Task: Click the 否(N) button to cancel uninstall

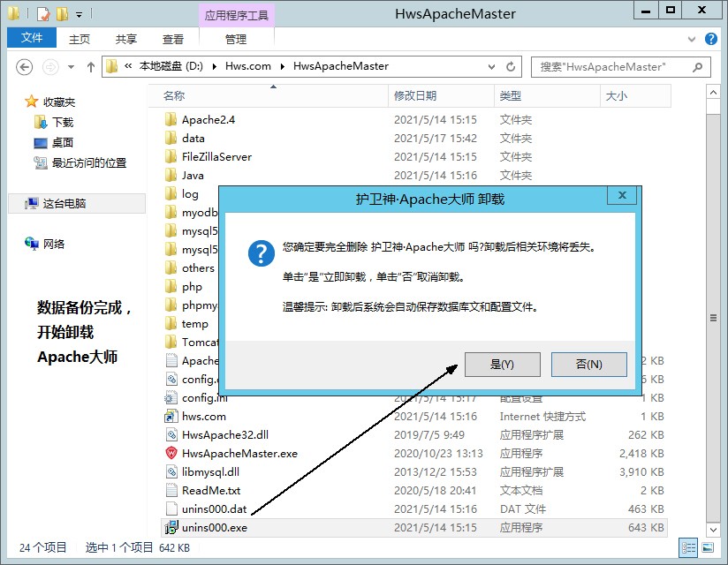Action: pyautogui.click(x=588, y=365)
